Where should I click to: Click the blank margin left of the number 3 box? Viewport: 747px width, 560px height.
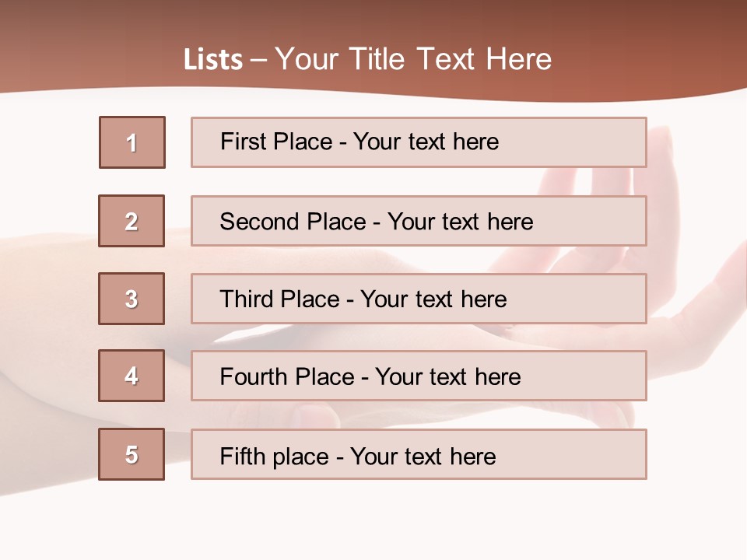[x=47, y=299]
